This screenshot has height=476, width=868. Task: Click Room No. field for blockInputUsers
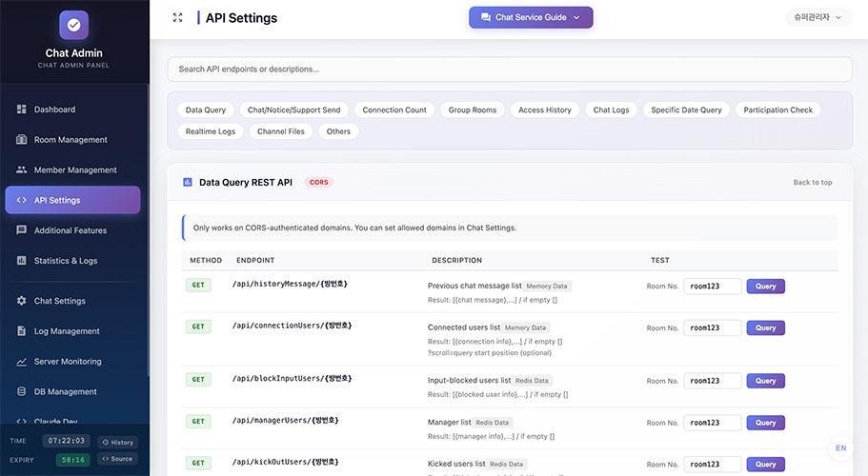pyautogui.click(x=713, y=381)
